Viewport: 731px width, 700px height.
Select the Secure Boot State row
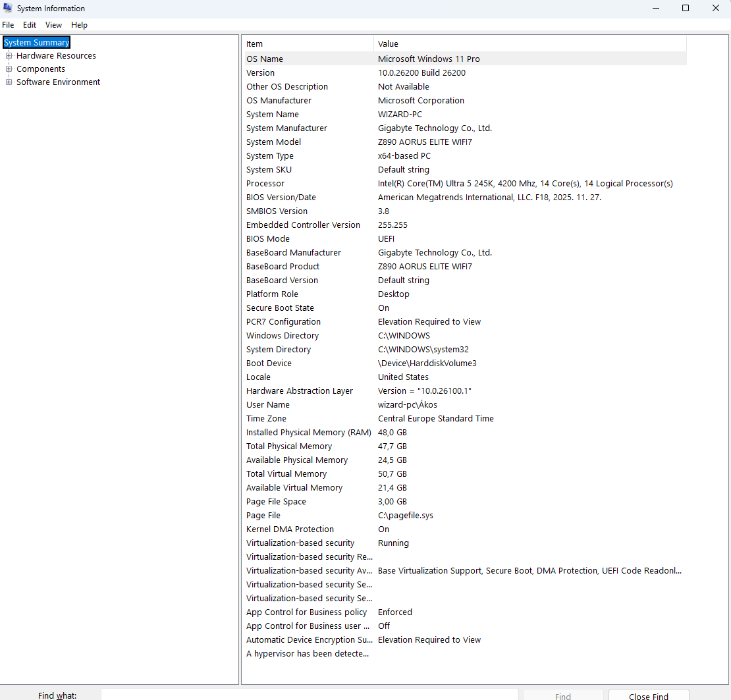point(465,308)
